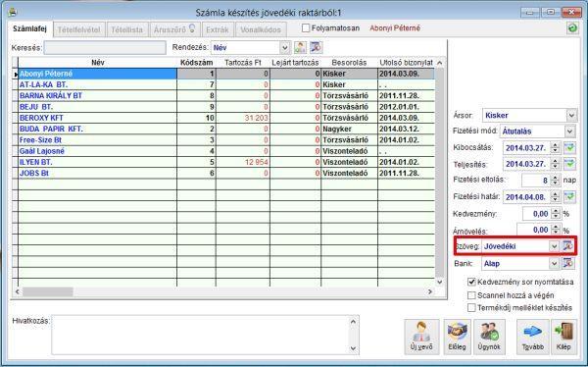
Task: Click the Árnövelés percent stepper arrows
Action: (x=556, y=229)
